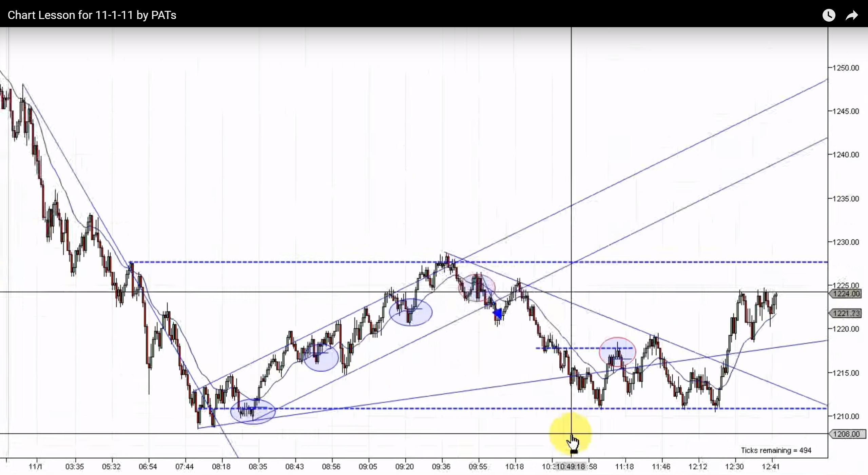This screenshot has width=868, height=475.
Task: Click the 08:35 time axis label
Action: (x=258, y=467)
